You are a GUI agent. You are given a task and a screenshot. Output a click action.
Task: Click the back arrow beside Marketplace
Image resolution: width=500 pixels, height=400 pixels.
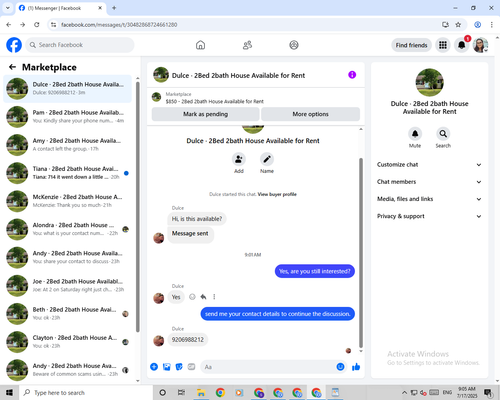(x=13, y=67)
